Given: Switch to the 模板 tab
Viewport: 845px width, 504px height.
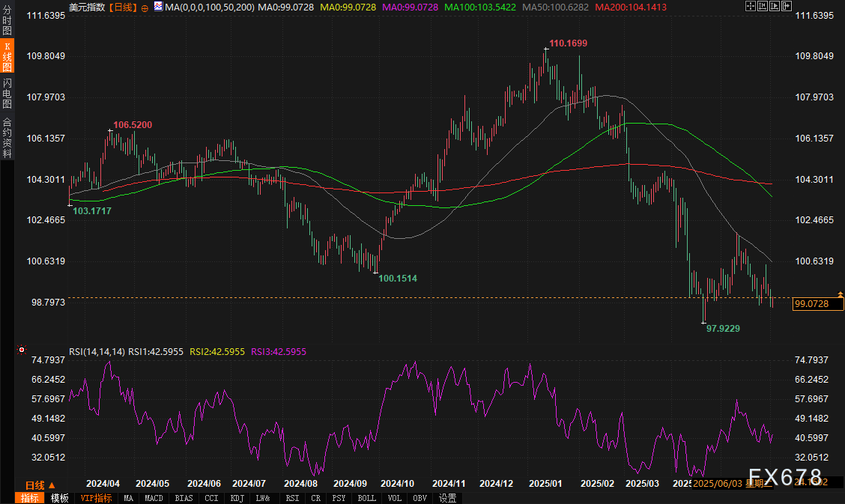Looking at the screenshot, I should point(60,498).
